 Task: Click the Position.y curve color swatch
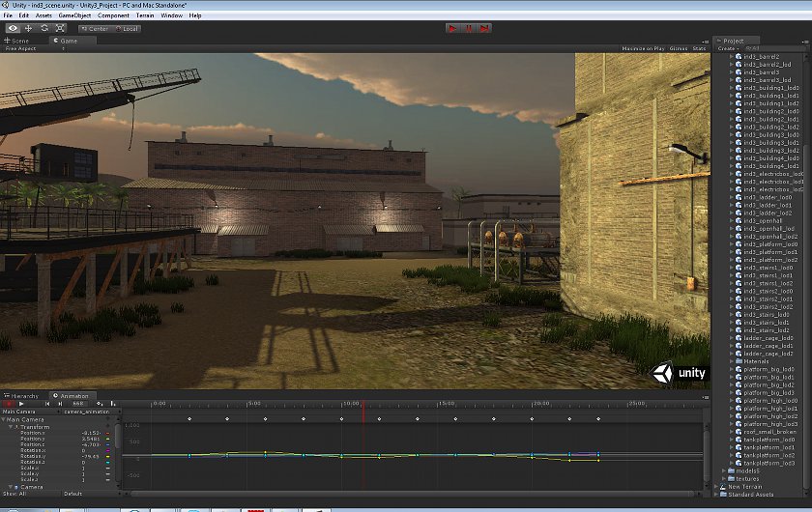(107, 439)
